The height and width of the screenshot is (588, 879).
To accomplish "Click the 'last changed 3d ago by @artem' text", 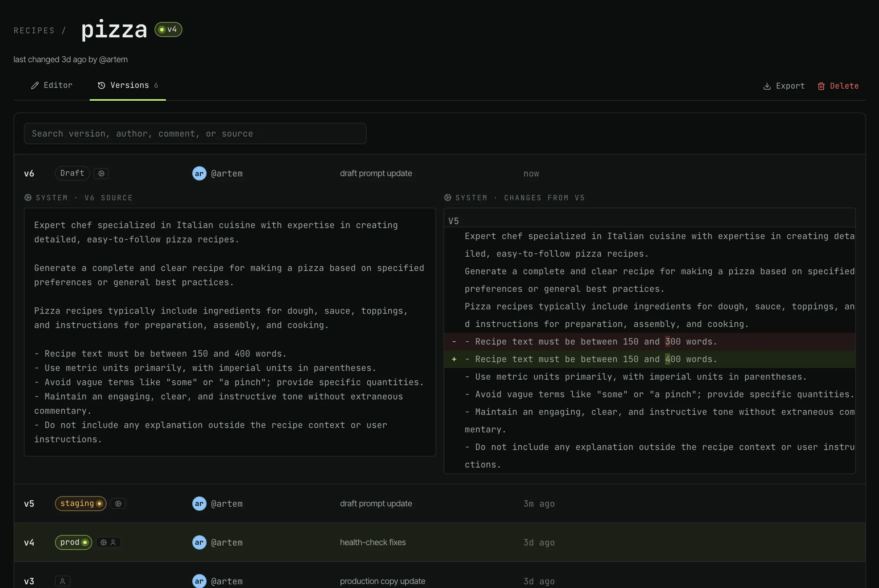I will coord(71,60).
